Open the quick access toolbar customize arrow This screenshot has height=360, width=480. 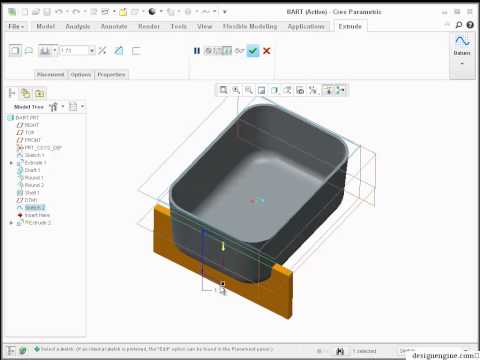coord(225,12)
